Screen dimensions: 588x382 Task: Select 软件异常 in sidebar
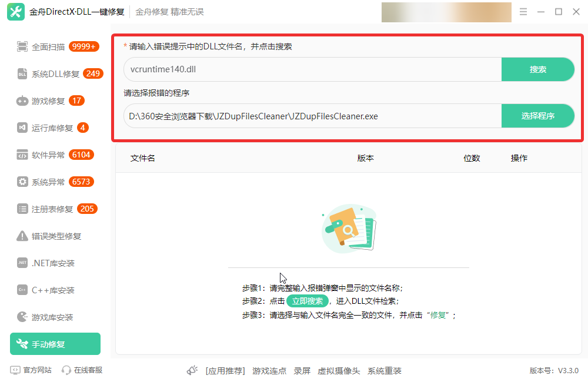pos(55,155)
